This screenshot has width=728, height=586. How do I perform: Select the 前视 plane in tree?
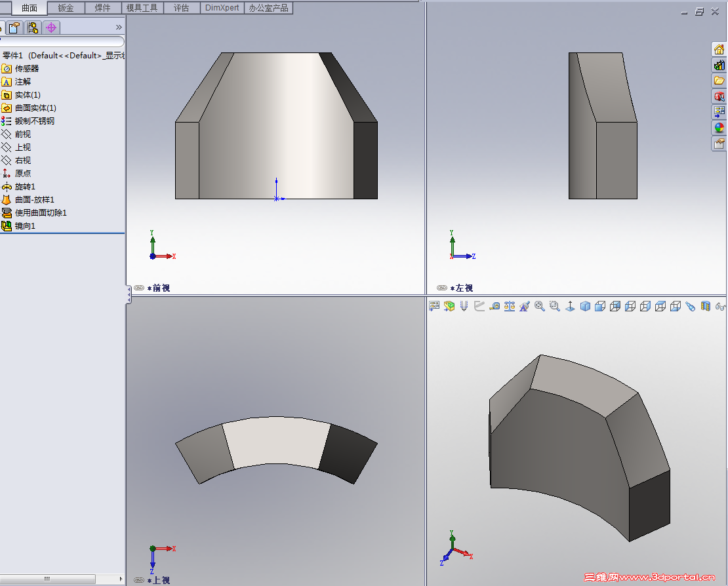click(16, 134)
